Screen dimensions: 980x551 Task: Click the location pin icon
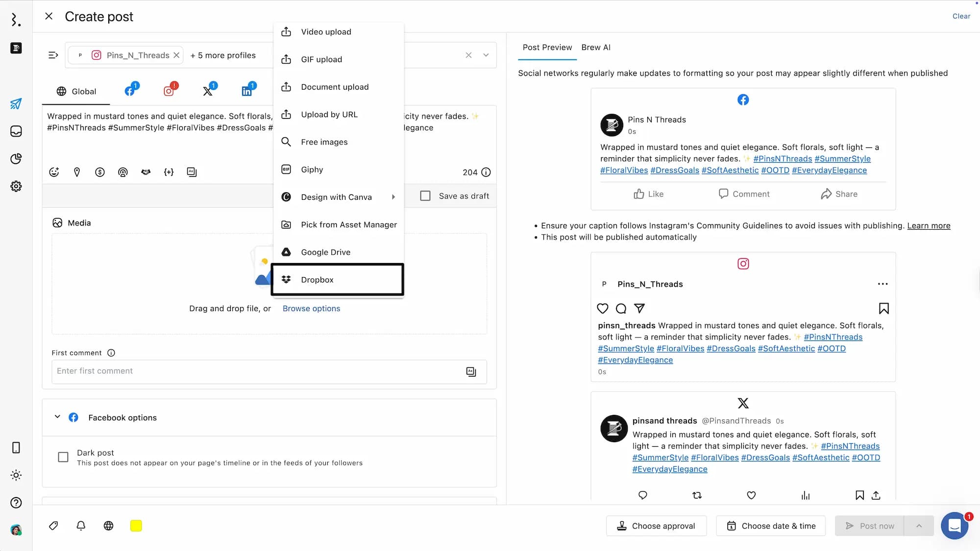pos(77,172)
